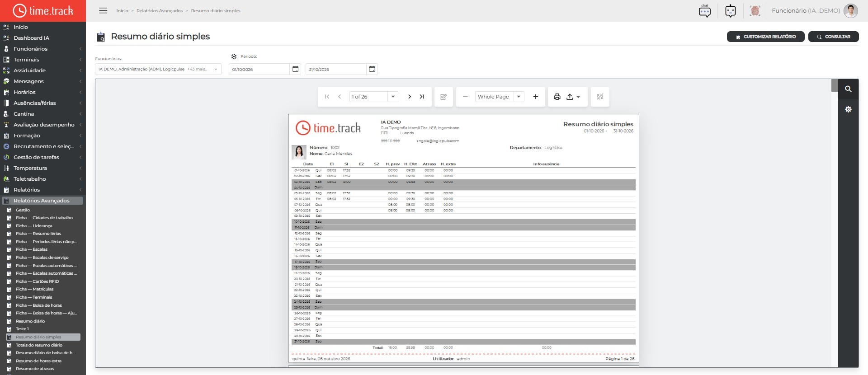Open the search panel magnifier icon
The image size is (868, 375).
click(848, 89)
